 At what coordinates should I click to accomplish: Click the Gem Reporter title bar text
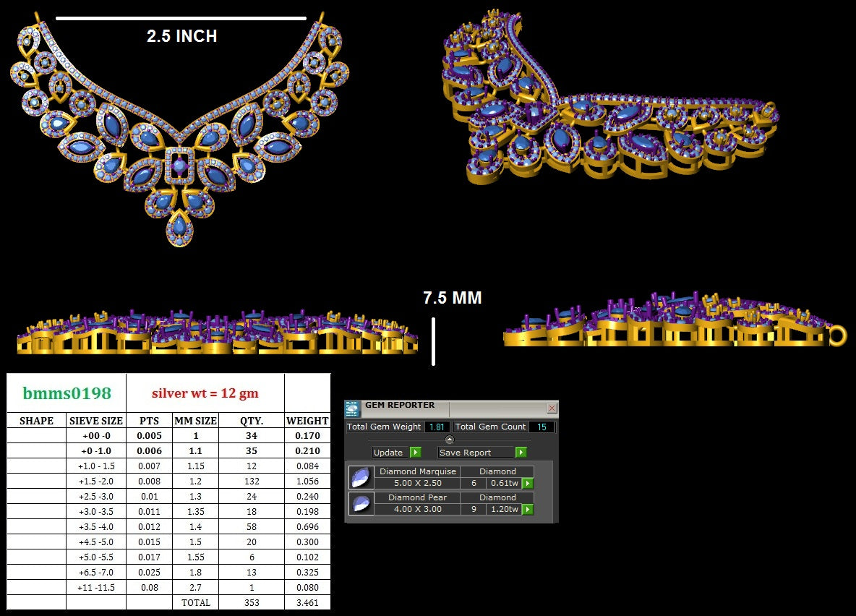point(400,406)
